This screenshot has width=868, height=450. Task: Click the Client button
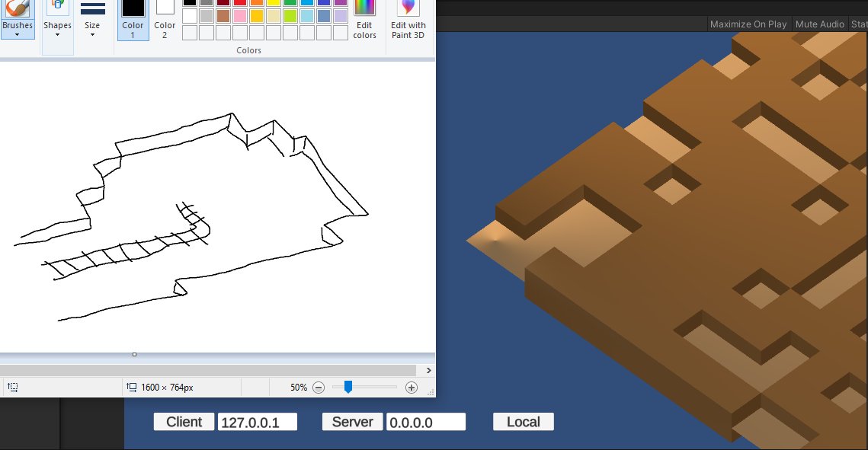tap(184, 422)
